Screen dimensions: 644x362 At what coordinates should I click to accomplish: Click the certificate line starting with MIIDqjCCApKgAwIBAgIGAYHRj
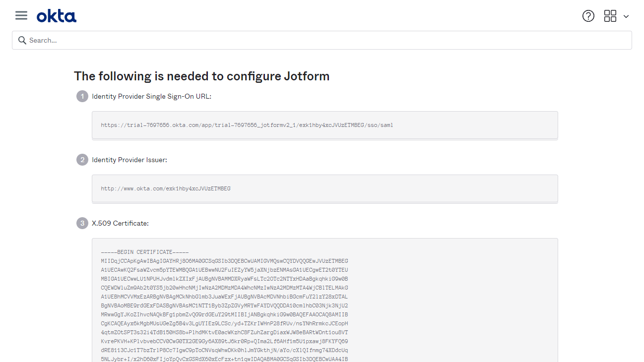pyautogui.click(x=224, y=261)
